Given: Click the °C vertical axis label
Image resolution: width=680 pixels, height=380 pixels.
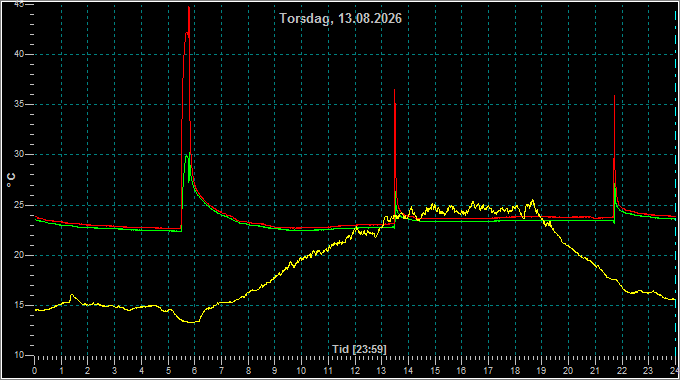Looking at the screenshot, I should (11, 180).
